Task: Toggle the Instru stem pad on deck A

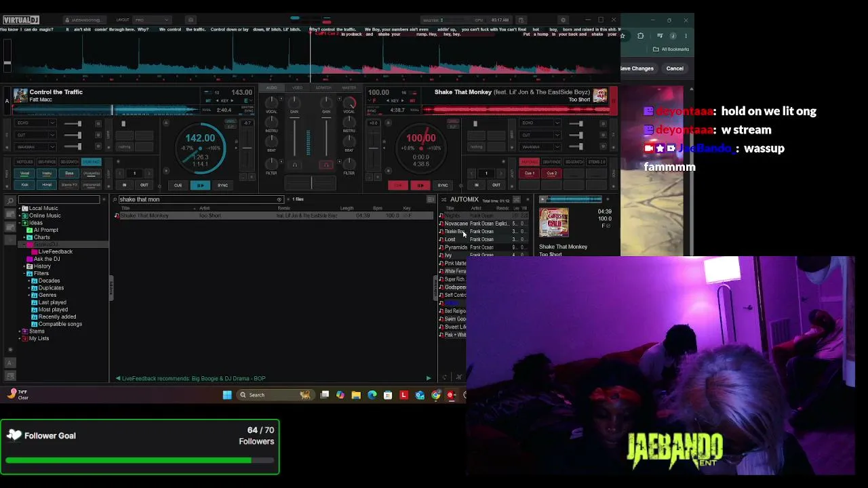Action: [x=47, y=174]
